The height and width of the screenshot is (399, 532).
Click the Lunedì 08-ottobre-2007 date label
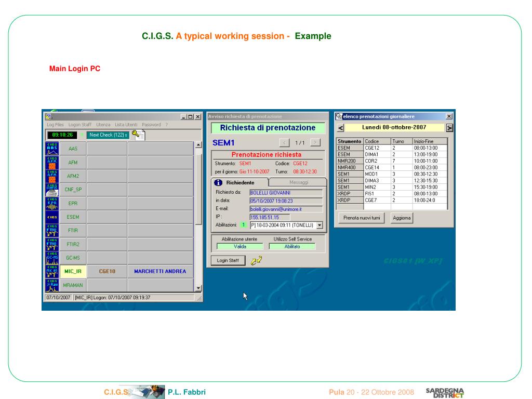point(394,128)
